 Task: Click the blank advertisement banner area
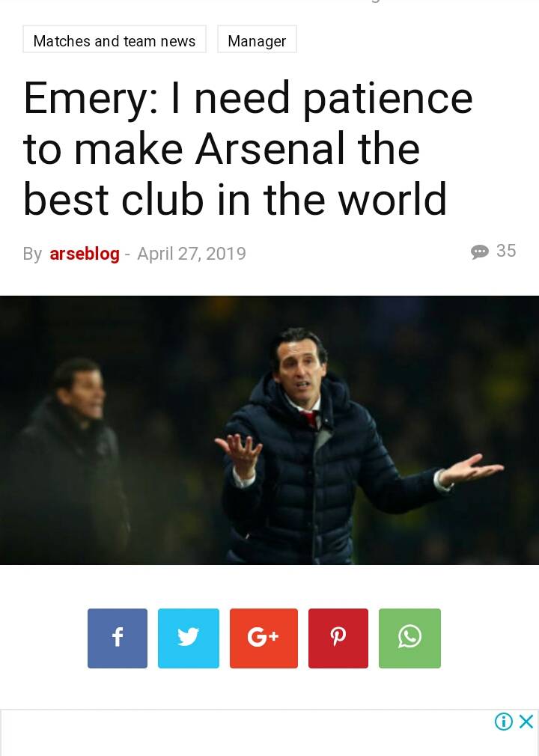[x=246, y=733]
